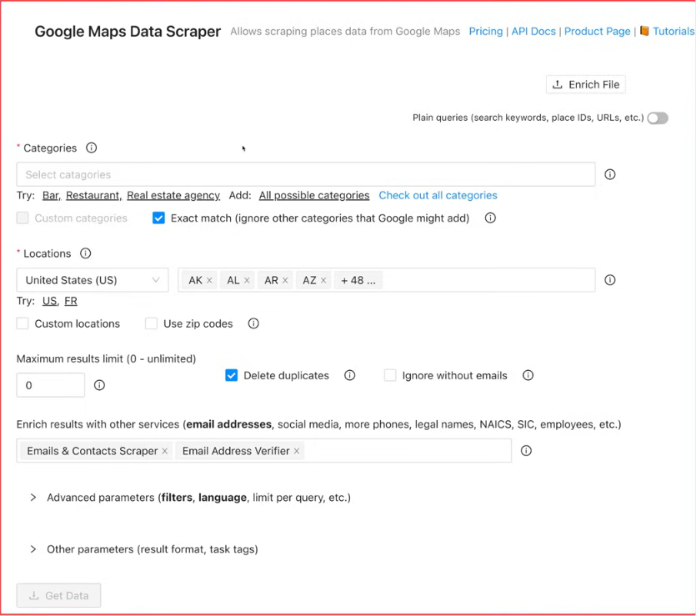Image resolution: width=696 pixels, height=616 pixels.
Task: Show info about Use zip codes
Action: click(x=253, y=323)
